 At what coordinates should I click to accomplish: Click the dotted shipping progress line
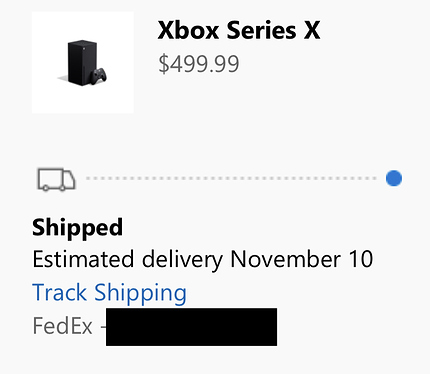coord(231,178)
